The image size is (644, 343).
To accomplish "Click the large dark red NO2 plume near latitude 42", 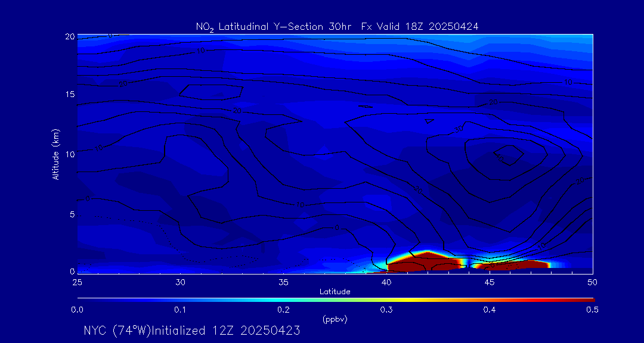I will point(427,261).
